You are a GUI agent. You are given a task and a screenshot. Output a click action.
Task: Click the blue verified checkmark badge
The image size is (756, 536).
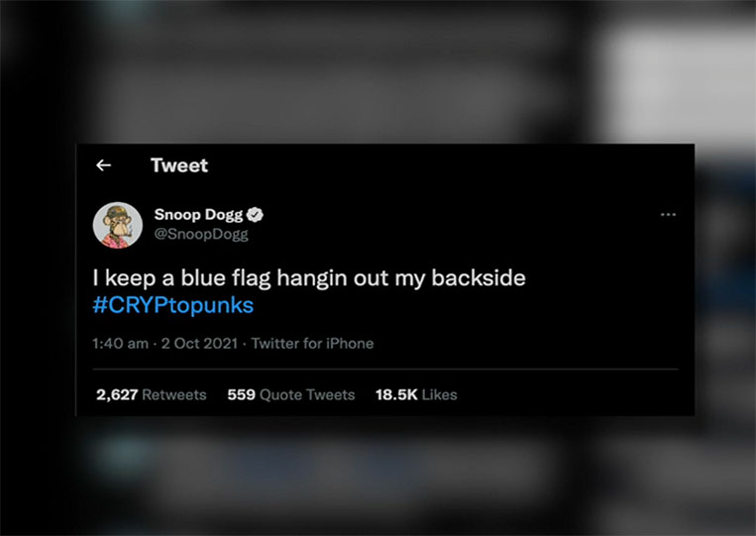click(255, 214)
